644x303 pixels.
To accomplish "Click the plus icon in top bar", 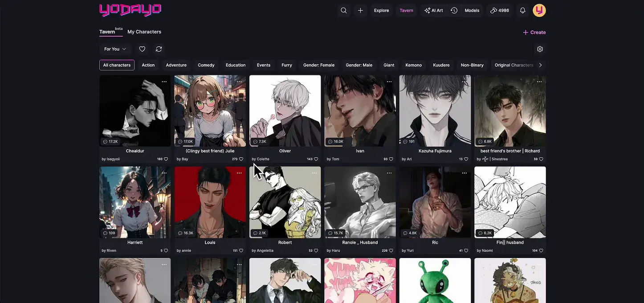I will click(x=360, y=10).
